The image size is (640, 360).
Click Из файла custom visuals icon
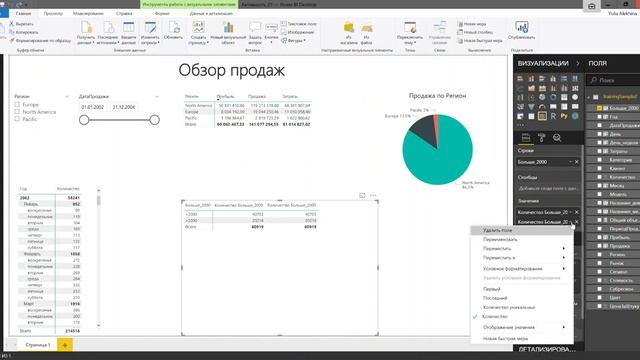pos(367,27)
